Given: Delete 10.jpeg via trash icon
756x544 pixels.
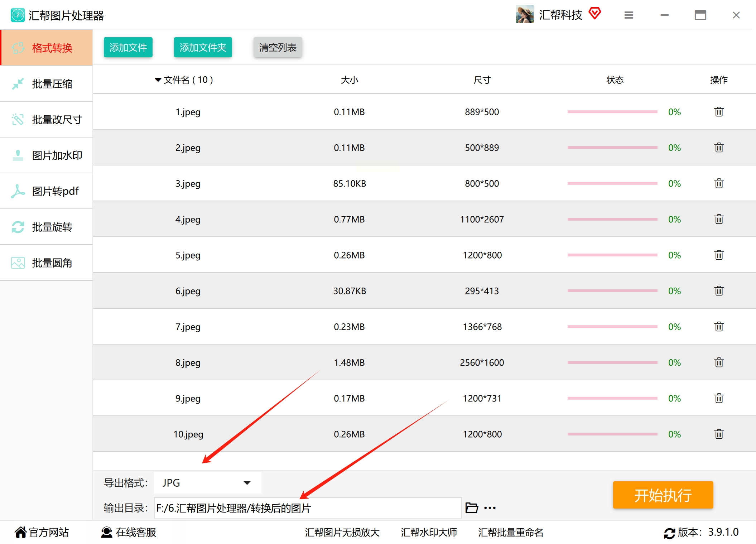Looking at the screenshot, I should pyautogui.click(x=719, y=434).
